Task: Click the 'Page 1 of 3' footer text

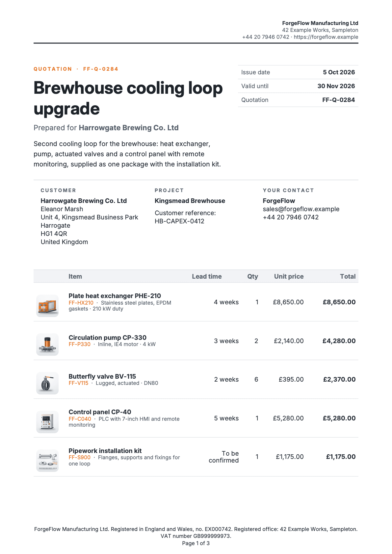Action: [x=196, y=543]
